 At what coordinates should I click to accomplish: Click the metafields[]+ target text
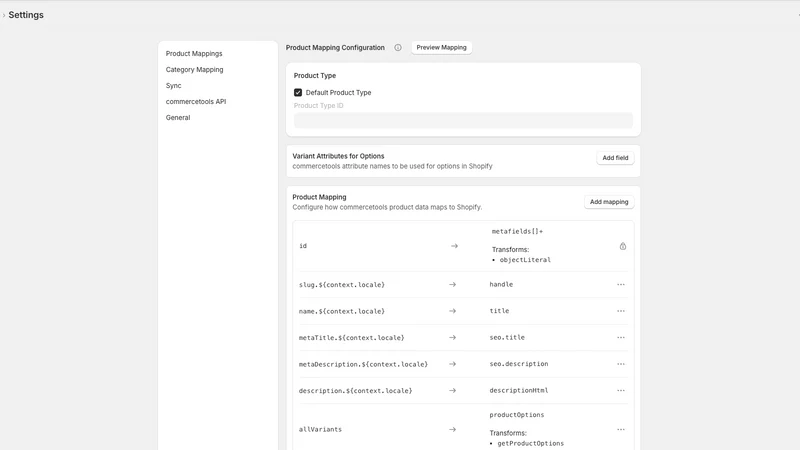(517, 232)
